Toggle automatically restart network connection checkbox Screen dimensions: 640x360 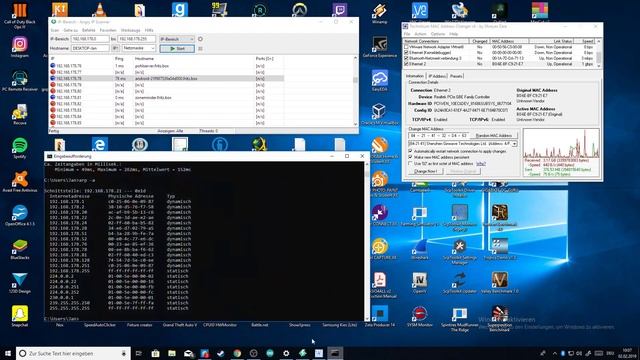tap(411, 151)
